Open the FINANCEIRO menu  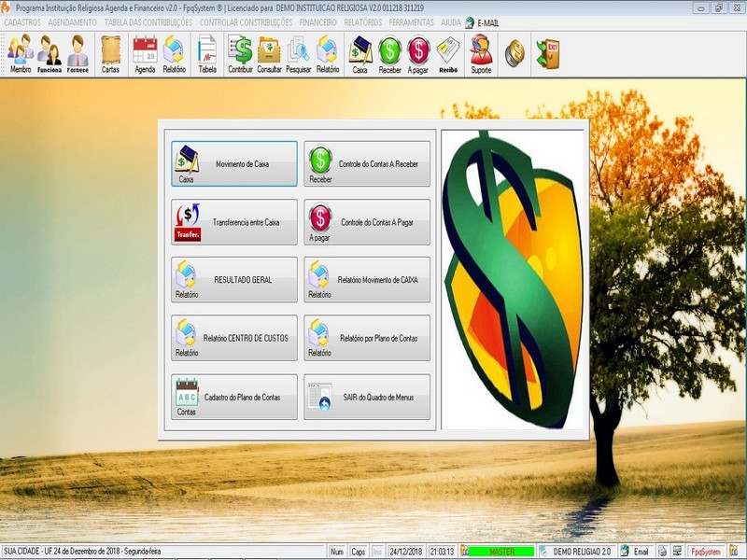pos(317,22)
